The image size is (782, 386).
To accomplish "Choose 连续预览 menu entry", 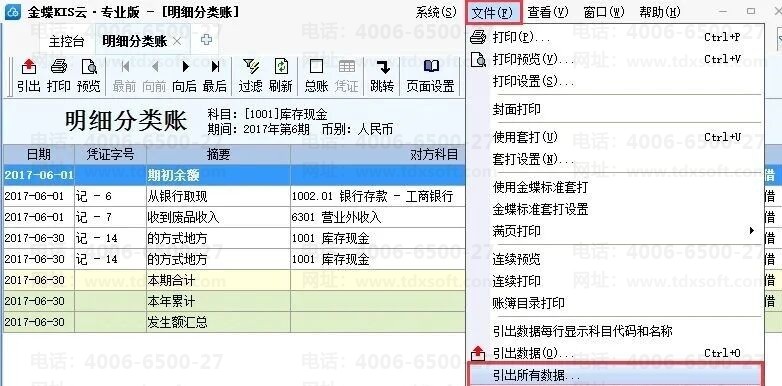I will (x=615, y=259).
